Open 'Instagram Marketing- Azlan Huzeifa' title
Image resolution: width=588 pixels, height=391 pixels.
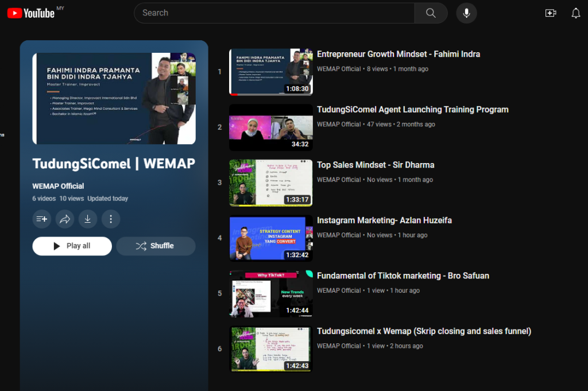384,221
